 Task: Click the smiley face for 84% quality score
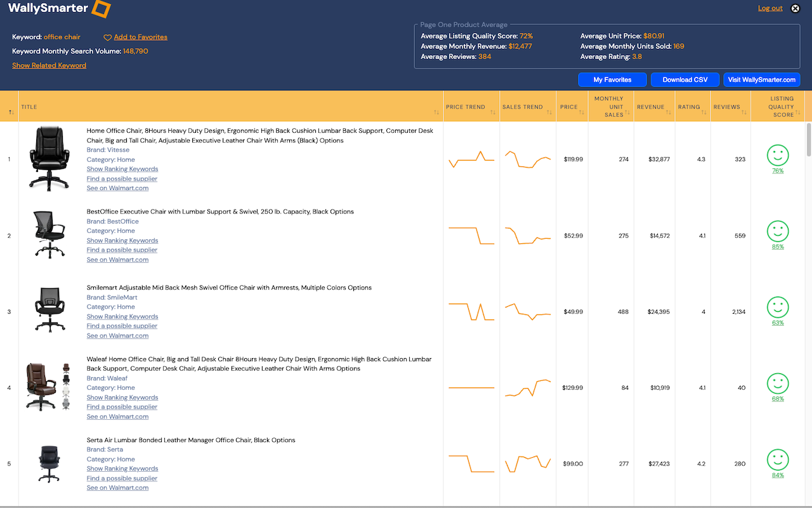click(778, 460)
